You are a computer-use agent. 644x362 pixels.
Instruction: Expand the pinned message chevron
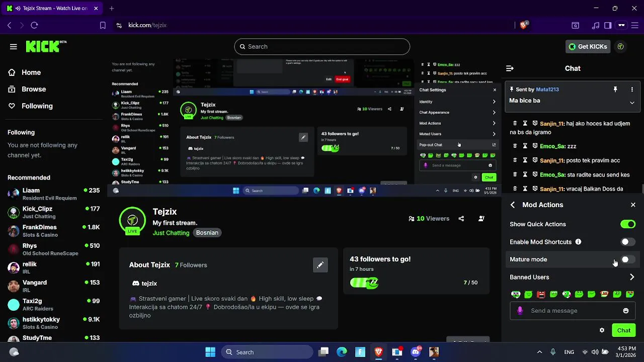pyautogui.click(x=632, y=103)
